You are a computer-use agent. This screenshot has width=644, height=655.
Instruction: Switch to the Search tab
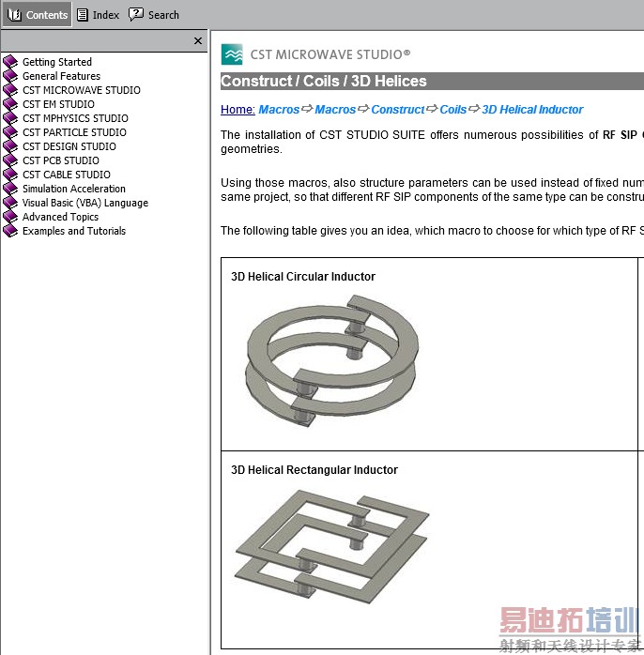154,15
